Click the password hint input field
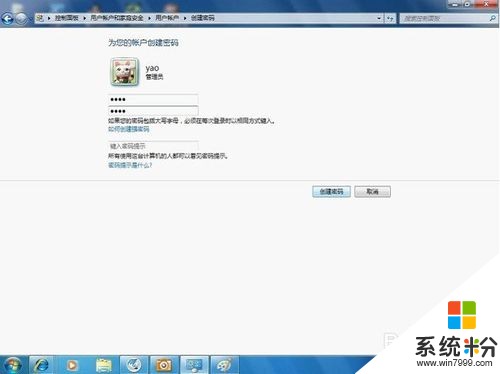This screenshot has height=374, width=500. click(153, 146)
